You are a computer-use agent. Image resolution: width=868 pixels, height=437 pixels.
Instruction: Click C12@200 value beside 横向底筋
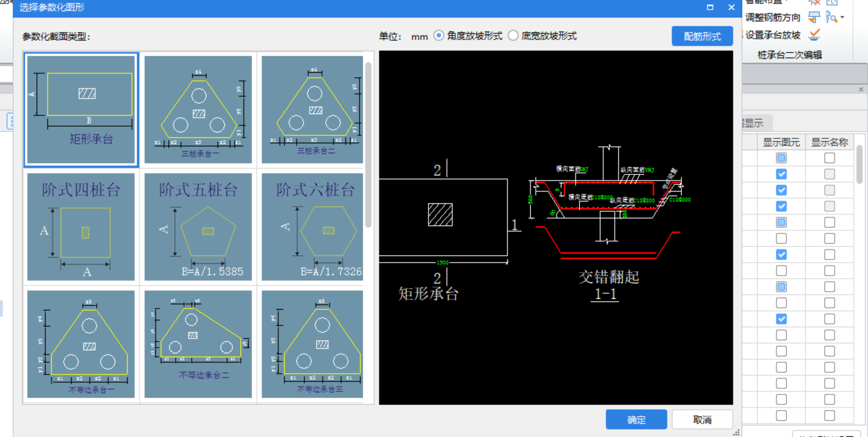(603, 197)
